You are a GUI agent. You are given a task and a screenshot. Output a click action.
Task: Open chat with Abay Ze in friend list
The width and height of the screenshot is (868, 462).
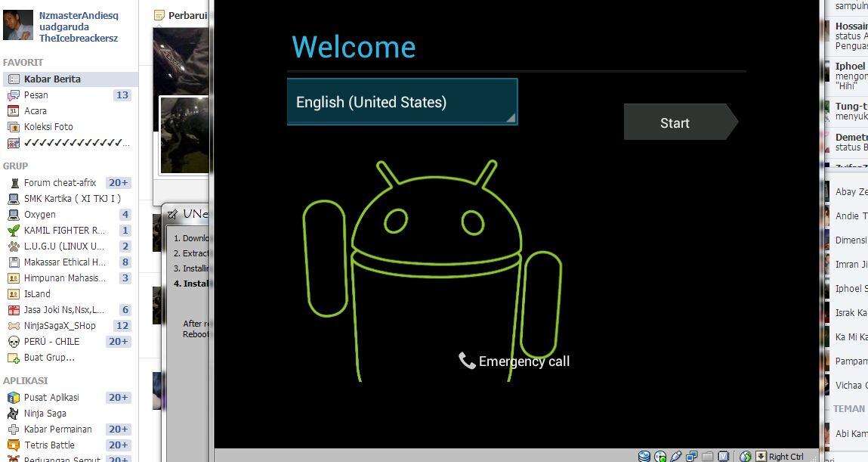click(846, 191)
